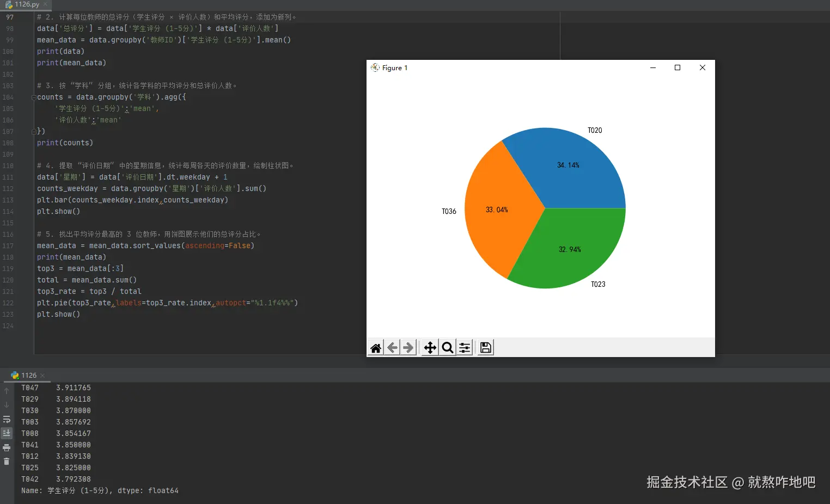
Task: Minimize the Figure 1 window
Action: coord(652,67)
